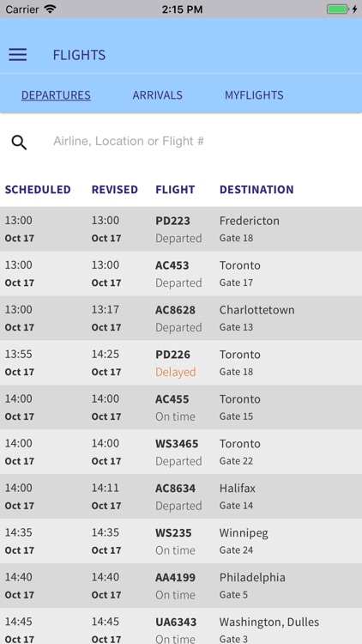Viewport: 362px width, 644px height.
Task: Switch to the Departures tab
Action: (56, 94)
